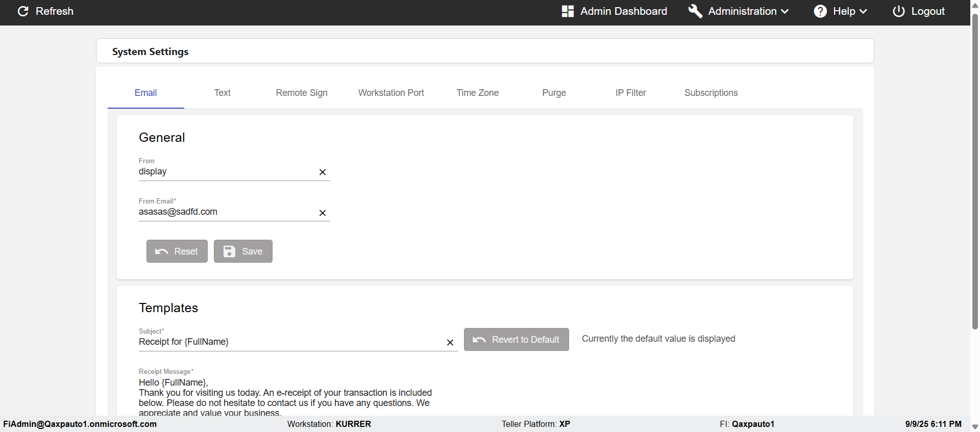The image size is (980, 432).
Task: Click the Save button
Action: point(243,251)
